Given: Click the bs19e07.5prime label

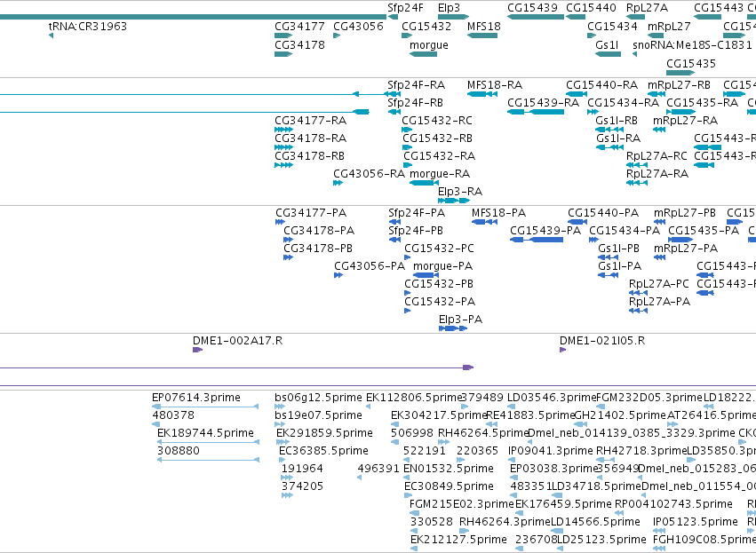Looking at the screenshot, I should 318,415.
